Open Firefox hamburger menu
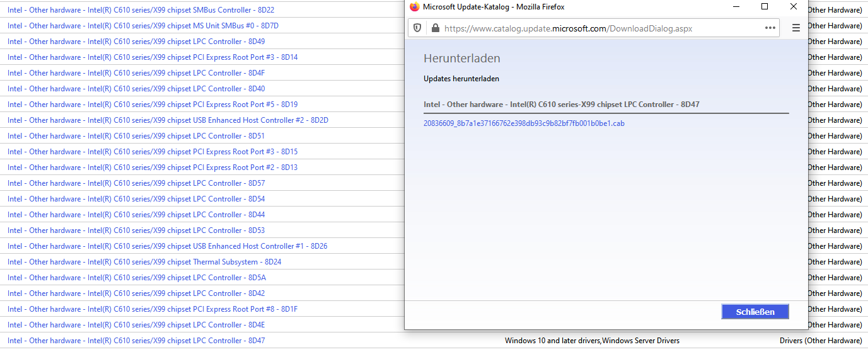The width and height of the screenshot is (868, 352). pos(796,28)
